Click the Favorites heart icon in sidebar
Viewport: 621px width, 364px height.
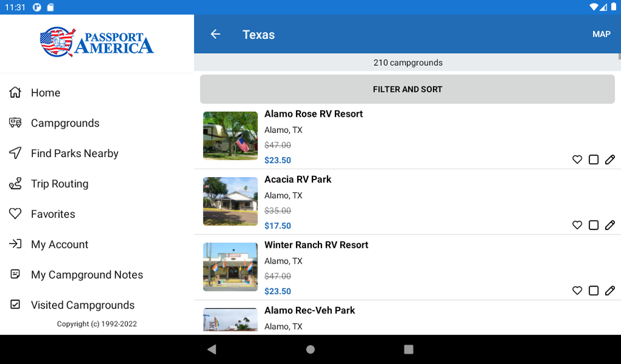(15, 214)
